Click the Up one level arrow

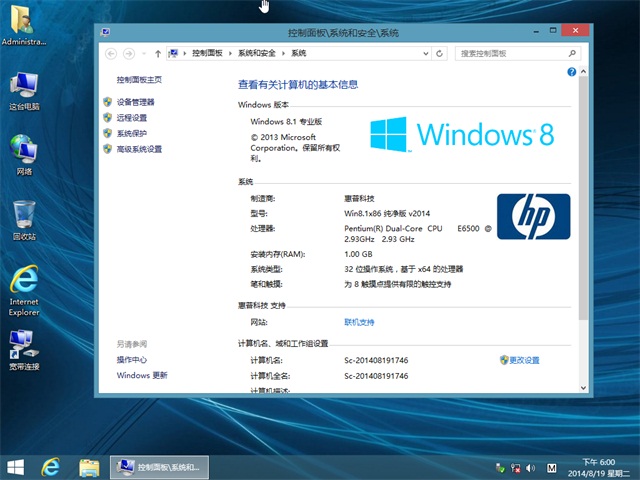[156, 53]
